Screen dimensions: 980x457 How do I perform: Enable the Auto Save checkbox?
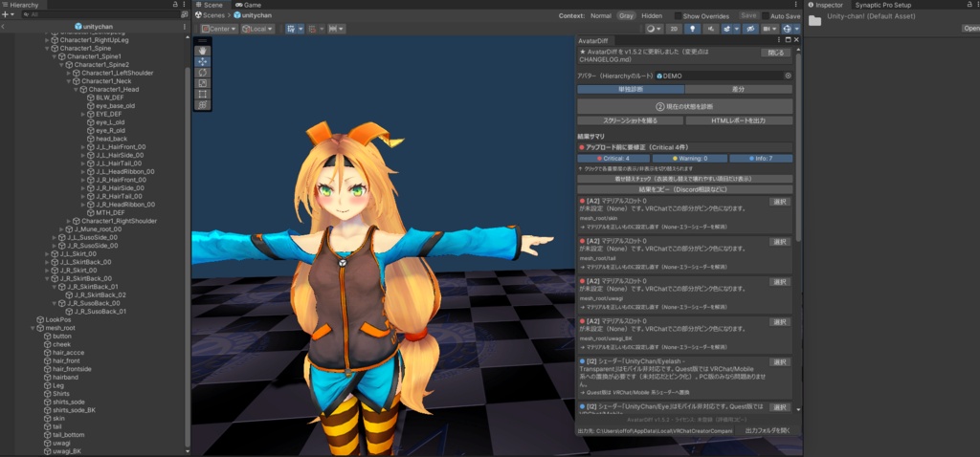click(765, 15)
